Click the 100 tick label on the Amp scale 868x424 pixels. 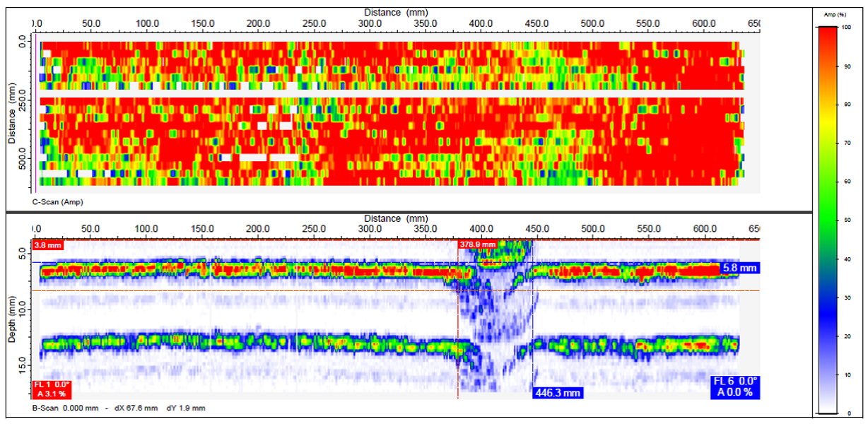pyautogui.click(x=857, y=27)
